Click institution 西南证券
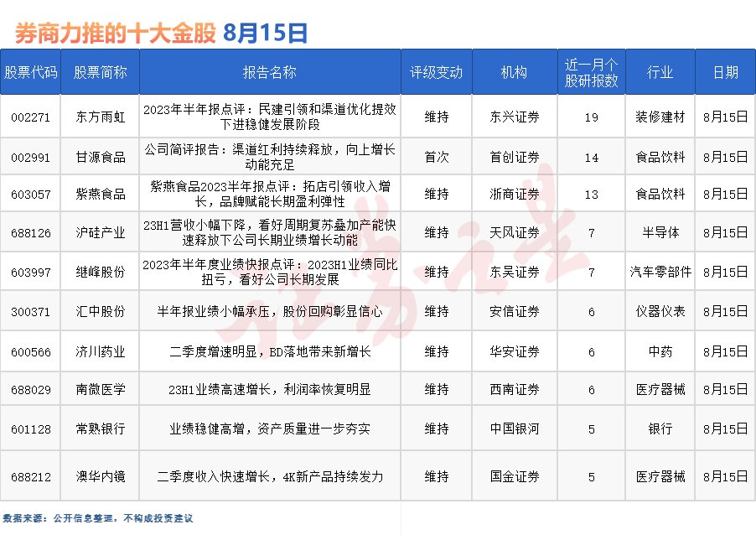Viewport: 756px width, 535px height. click(x=515, y=389)
